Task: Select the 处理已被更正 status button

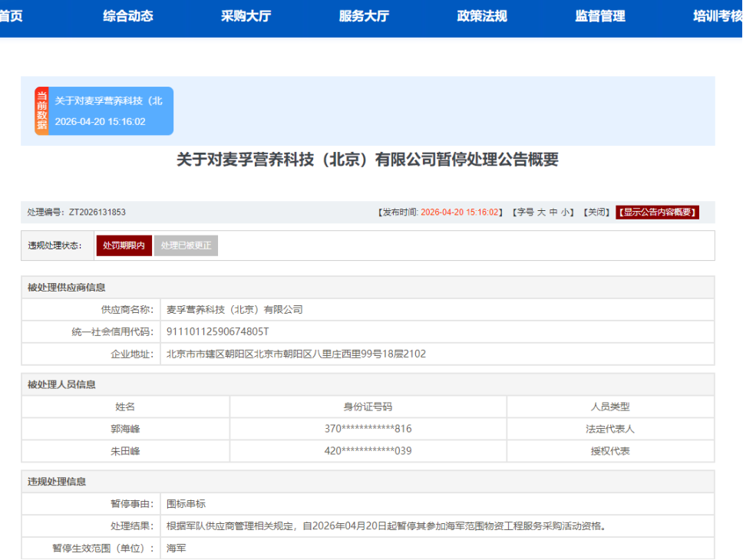Action: click(x=186, y=245)
